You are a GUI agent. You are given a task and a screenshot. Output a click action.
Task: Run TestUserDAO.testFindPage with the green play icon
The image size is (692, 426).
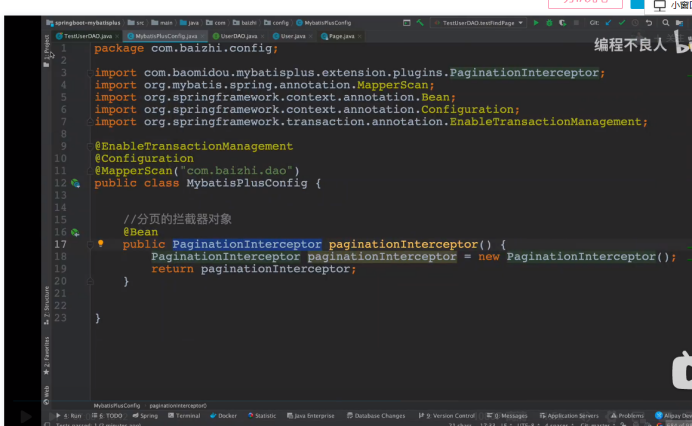coord(536,23)
